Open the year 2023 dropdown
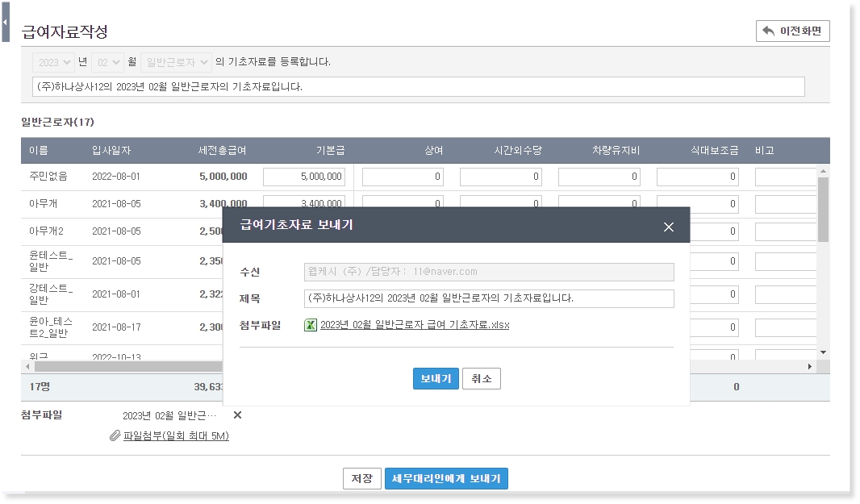860x504 pixels. pyautogui.click(x=54, y=62)
